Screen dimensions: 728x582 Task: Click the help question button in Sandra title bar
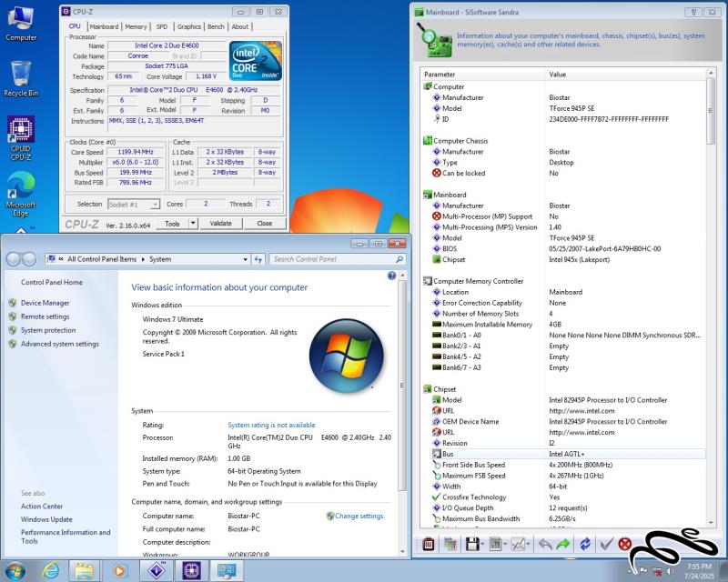(693, 12)
